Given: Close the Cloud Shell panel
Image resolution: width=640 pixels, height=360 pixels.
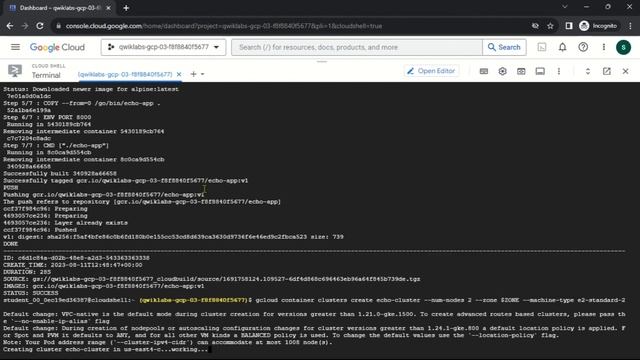Looking at the screenshot, I should (625, 71).
